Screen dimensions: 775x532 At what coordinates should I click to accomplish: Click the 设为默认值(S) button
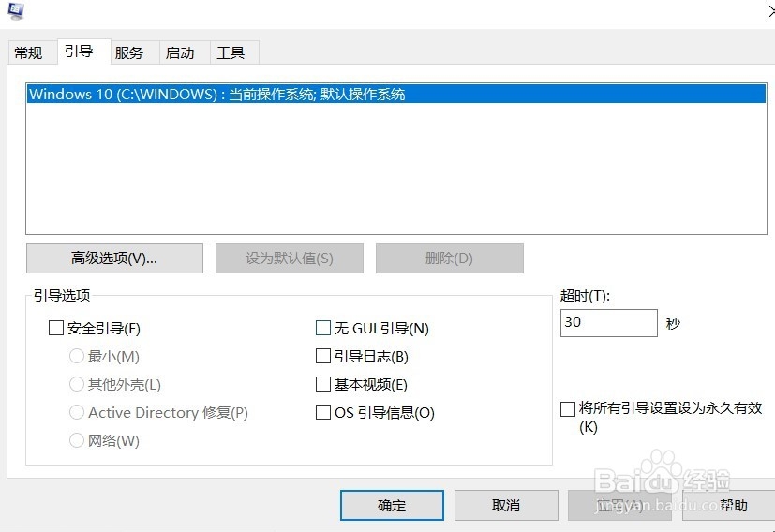click(290, 258)
